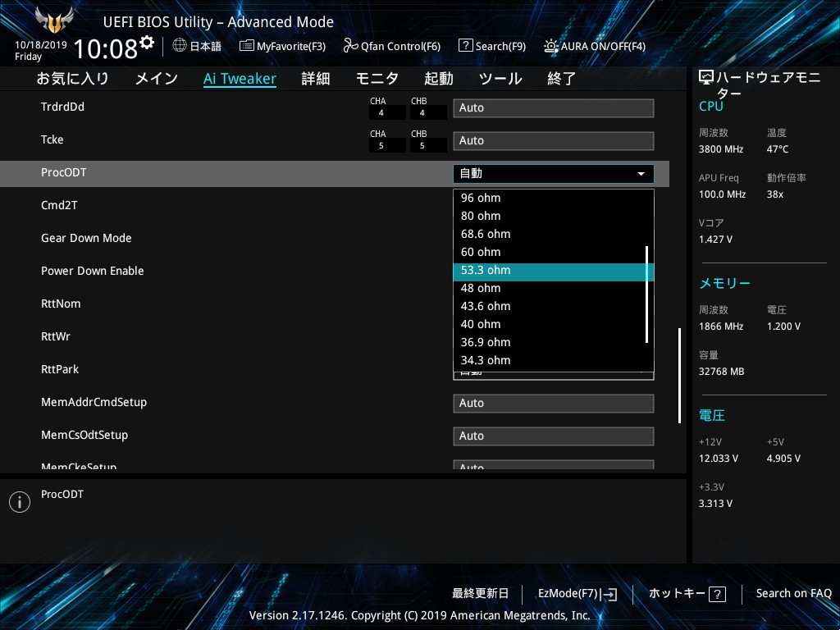Select the TrdrdDd label
This screenshot has width=840, height=630.
[62, 107]
